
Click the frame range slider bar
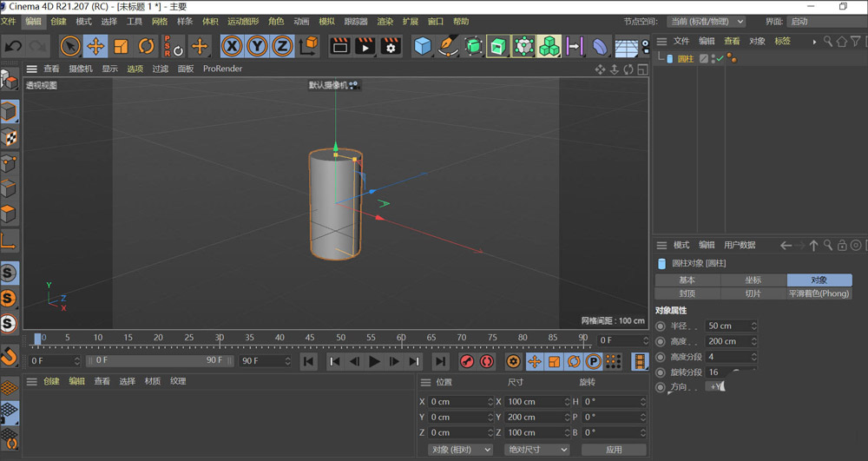(x=156, y=360)
